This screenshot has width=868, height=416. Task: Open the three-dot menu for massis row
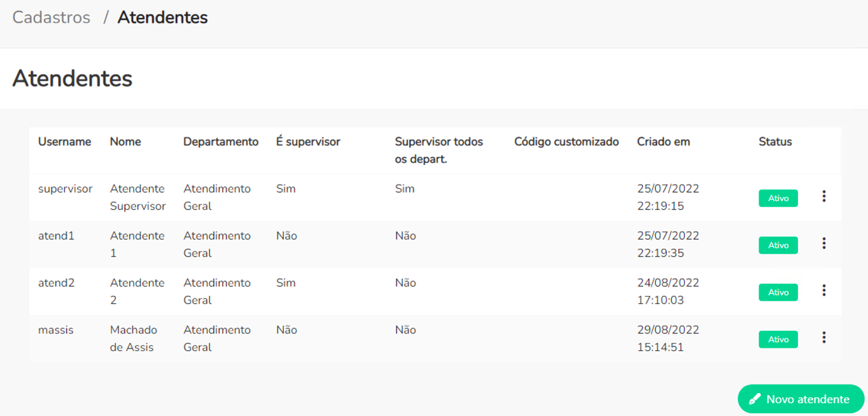[x=824, y=338]
